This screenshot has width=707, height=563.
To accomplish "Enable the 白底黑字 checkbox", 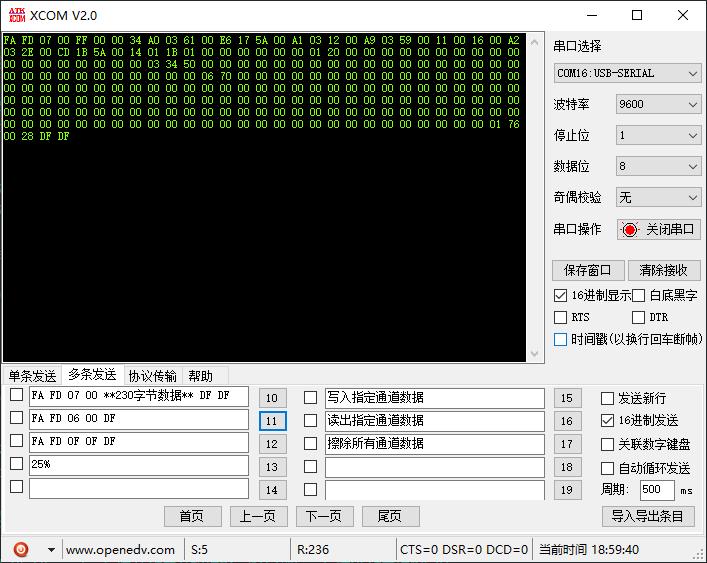I will pos(638,296).
